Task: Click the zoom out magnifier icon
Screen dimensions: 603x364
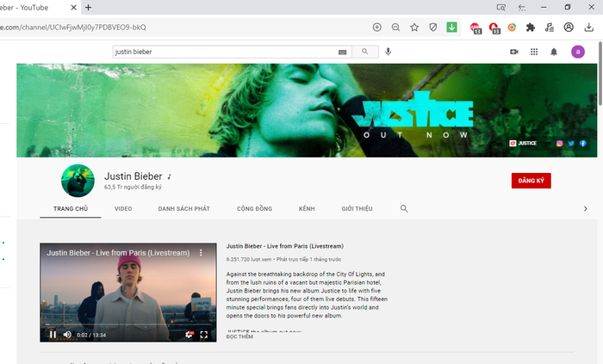Action: pyautogui.click(x=395, y=28)
